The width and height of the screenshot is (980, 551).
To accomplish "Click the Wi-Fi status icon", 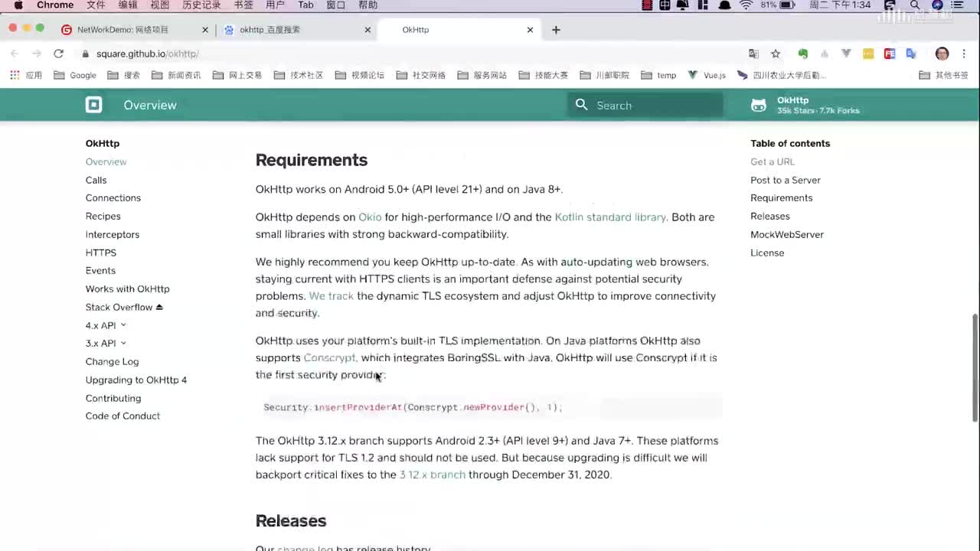I will click(x=746, y=5).
